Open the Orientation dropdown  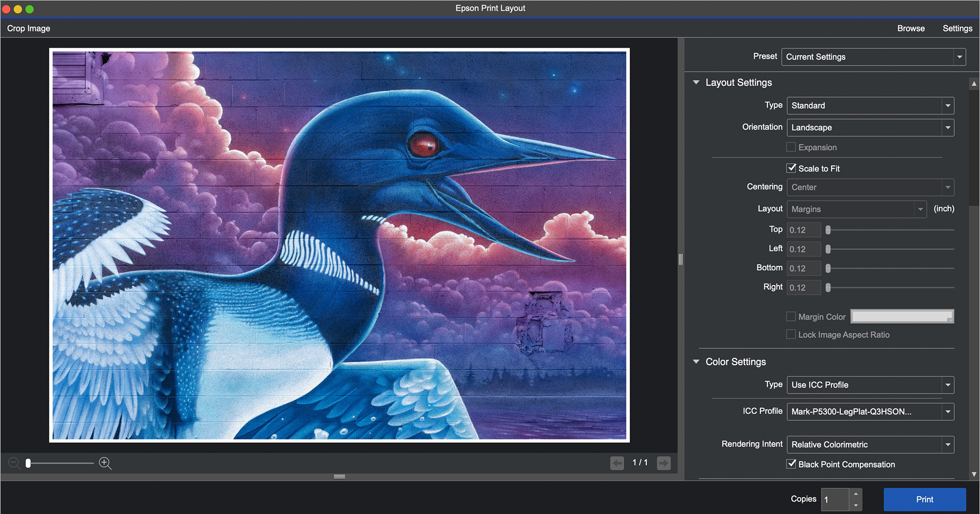pyautogui.click(x=870, y=127)
